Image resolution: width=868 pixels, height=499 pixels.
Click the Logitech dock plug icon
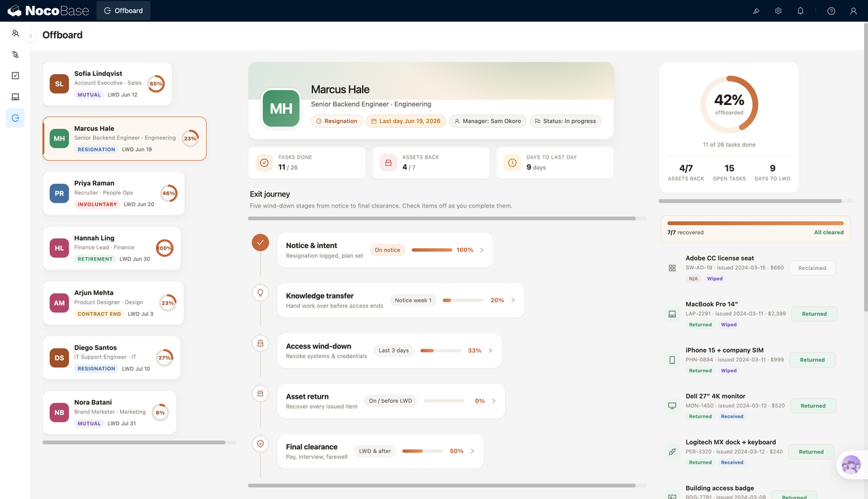point(672,452)
